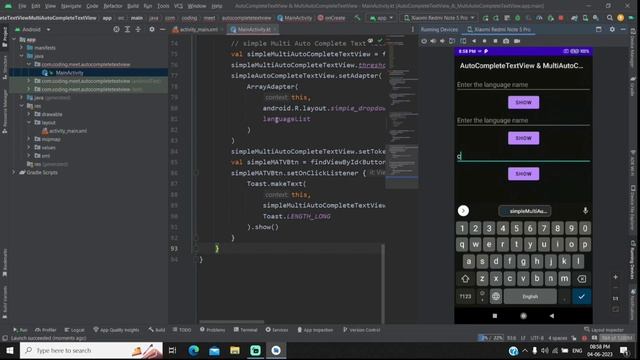The width and height of the screenshot is (640, 360).
Task: Tap the keyboard microphone icon
Action: (x=585, y=211)
